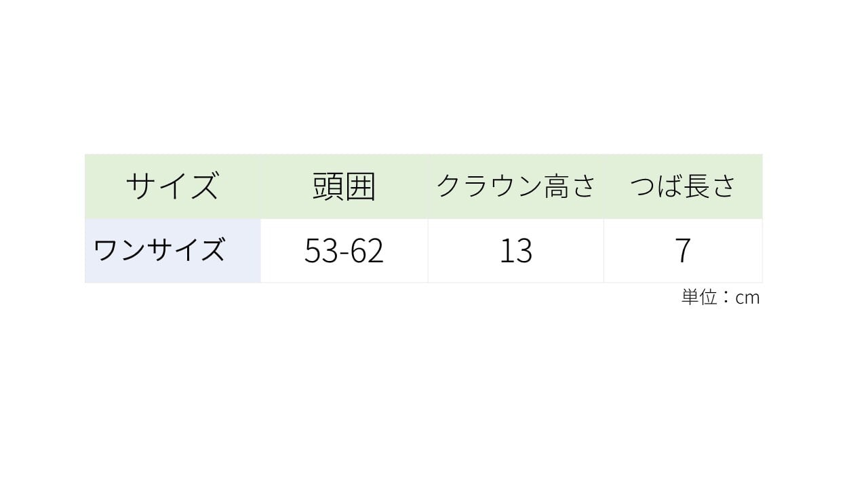The width and height of the screenshot is (868, 488).
Task: Click the つば長さ column header
Action: coord(683,186)
